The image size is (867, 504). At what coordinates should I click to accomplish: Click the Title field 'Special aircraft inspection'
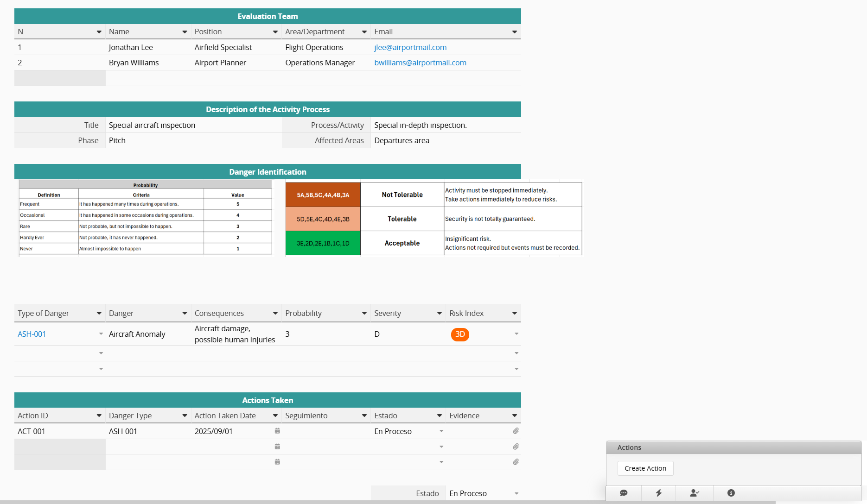coord(152,125)
